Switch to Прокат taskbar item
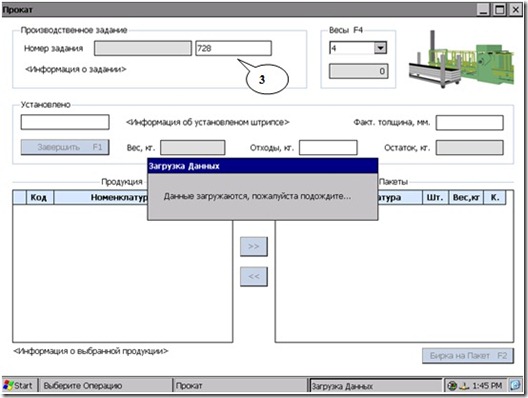Image resolution: width=528 pixels, height=398 pixels. point(240,386)
